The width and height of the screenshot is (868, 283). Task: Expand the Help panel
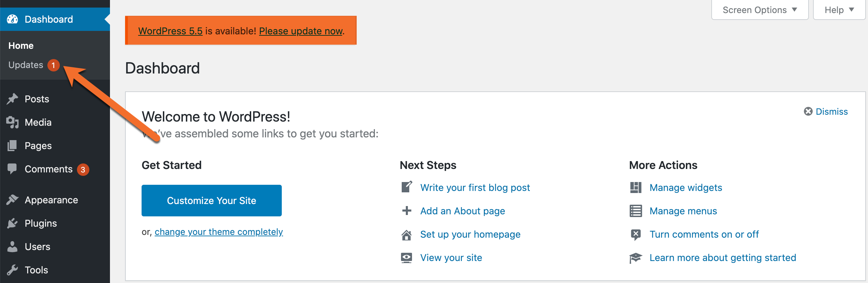click(839, 10)
